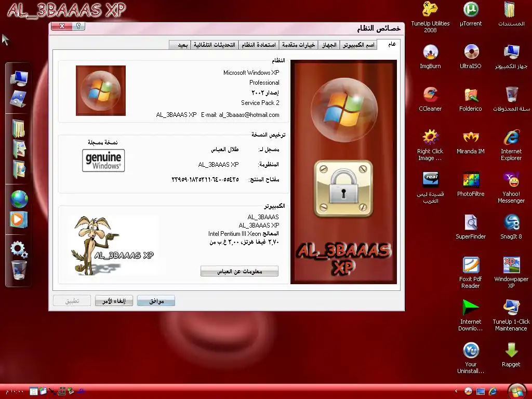Click the tray expand arrow in taskbar
Viewport: 532px width, 399px height.
(x=456, y=391)
